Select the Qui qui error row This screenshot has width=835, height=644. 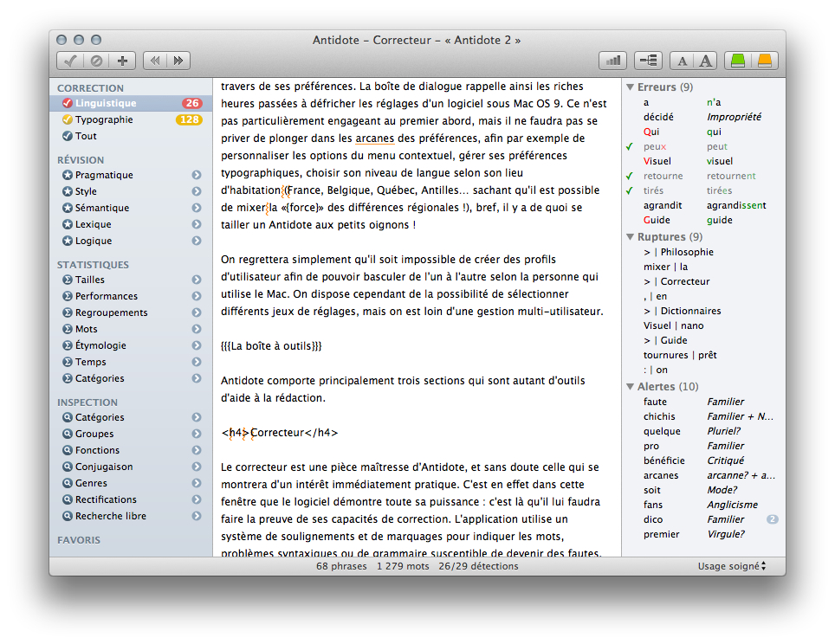click(x=704, y=132)
